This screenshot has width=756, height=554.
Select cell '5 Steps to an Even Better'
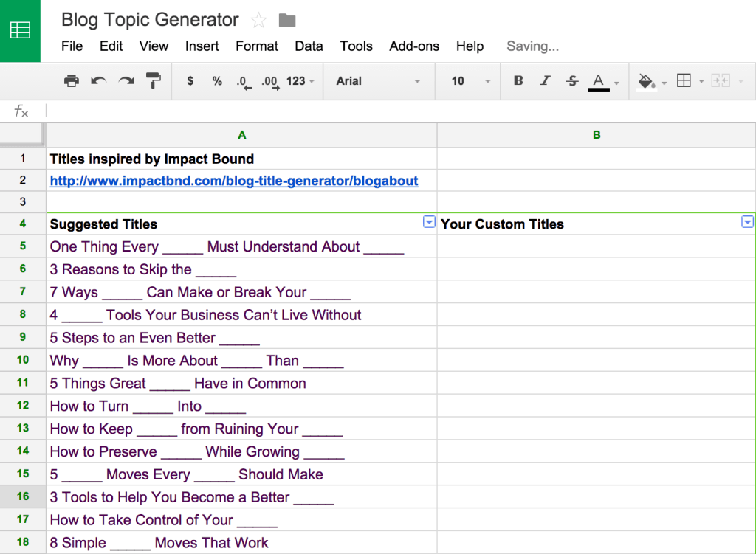pyautogui.click(x=241, y=337)
